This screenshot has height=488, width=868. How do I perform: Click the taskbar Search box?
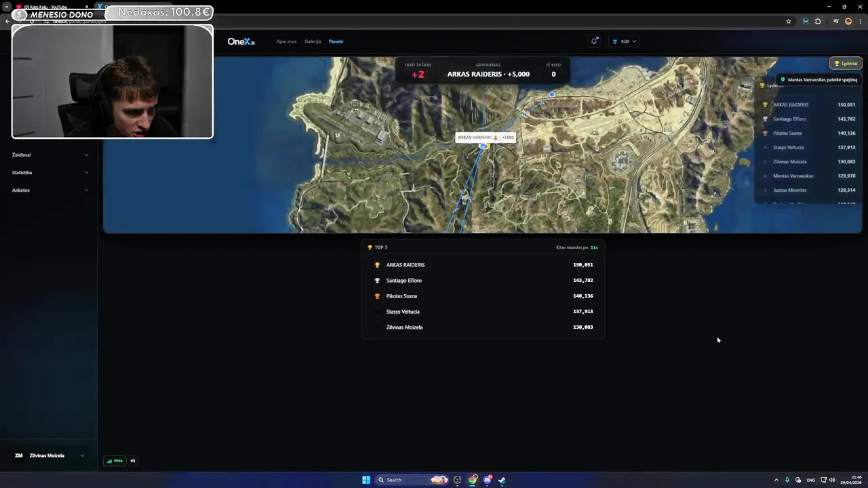click(x=413, y=480)
